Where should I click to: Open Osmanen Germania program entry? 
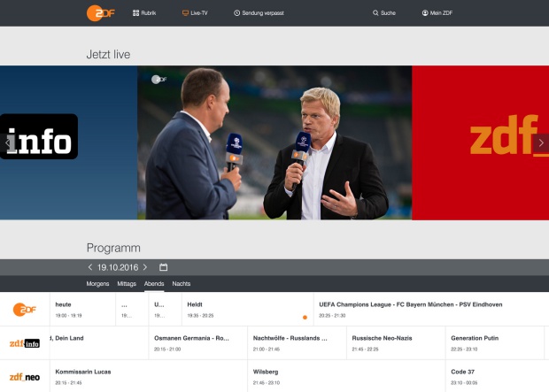198,343
